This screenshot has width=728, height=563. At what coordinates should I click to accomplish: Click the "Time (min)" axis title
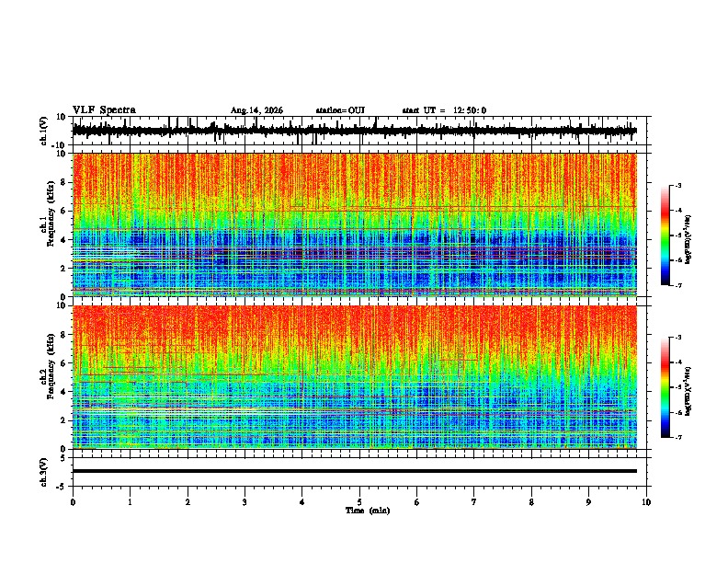368,511
